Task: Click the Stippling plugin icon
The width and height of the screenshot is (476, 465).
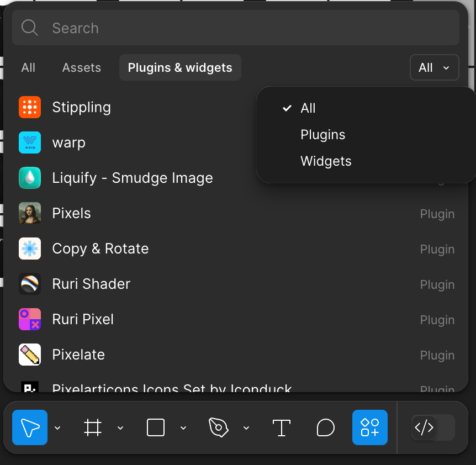Action: 30,107
